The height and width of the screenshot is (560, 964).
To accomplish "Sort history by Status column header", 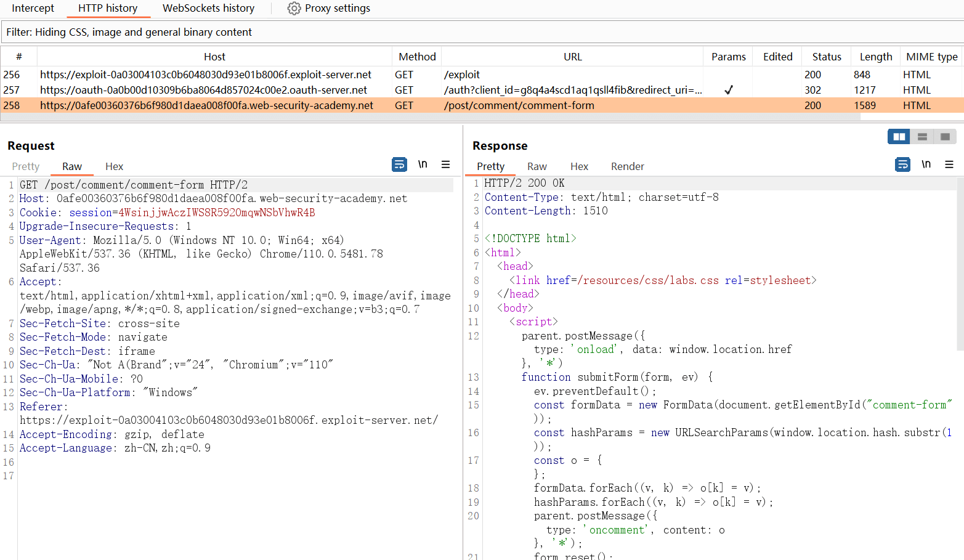I will tap(826, 57).
